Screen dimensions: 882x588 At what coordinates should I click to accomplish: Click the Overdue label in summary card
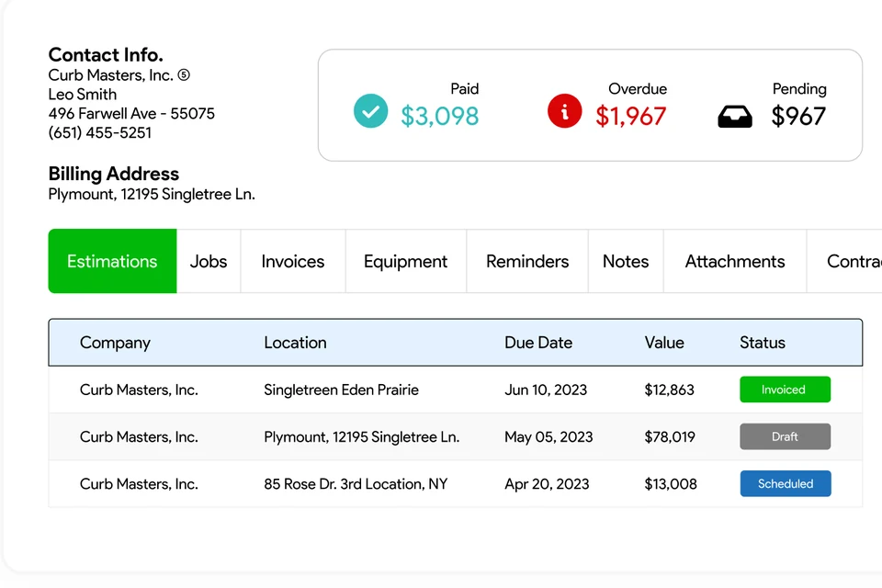[638, 89]
